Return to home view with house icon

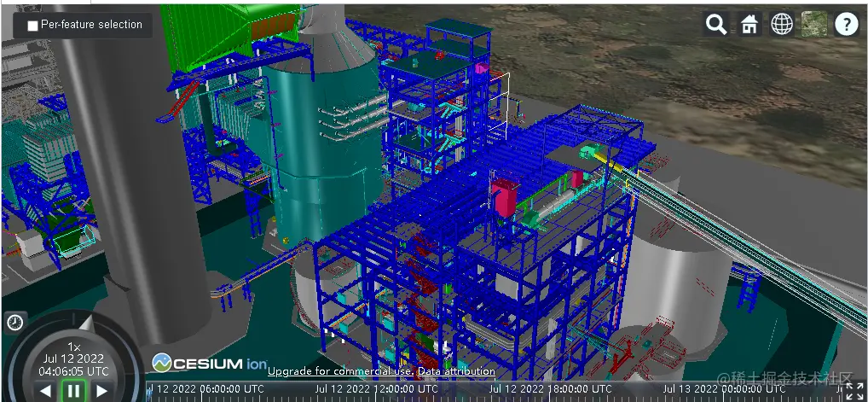point(749,25)
